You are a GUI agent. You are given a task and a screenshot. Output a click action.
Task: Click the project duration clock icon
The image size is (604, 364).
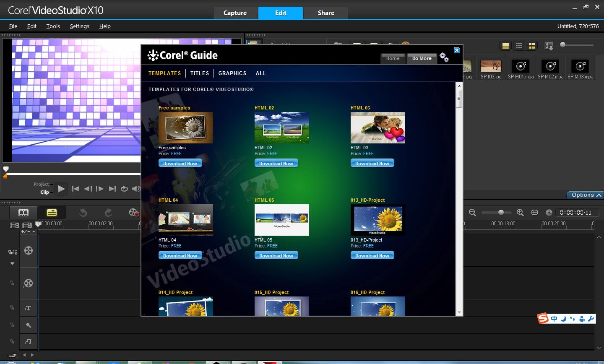point(549,213)
